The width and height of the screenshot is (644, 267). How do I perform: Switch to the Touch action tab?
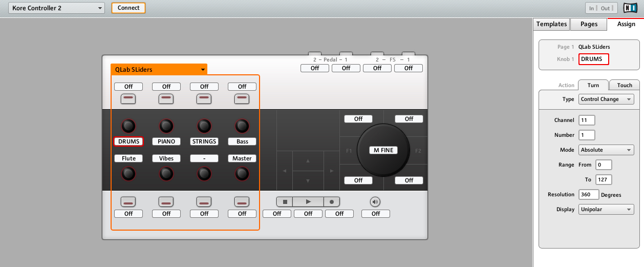coord(625,85)
